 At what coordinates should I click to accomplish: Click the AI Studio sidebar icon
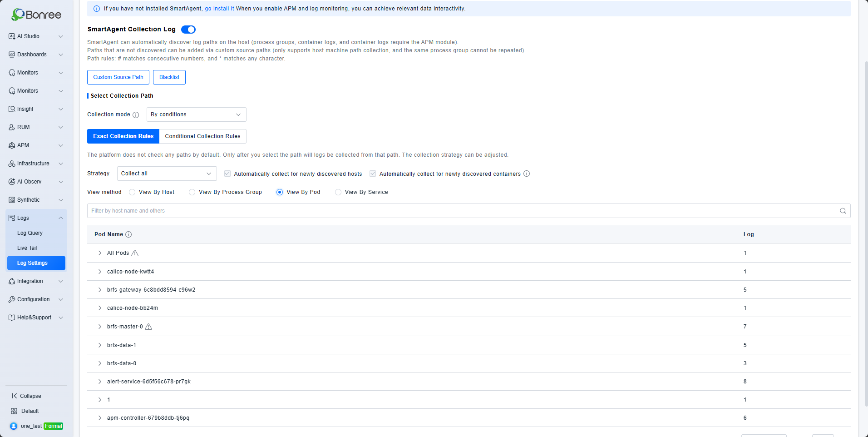point(12,36)
